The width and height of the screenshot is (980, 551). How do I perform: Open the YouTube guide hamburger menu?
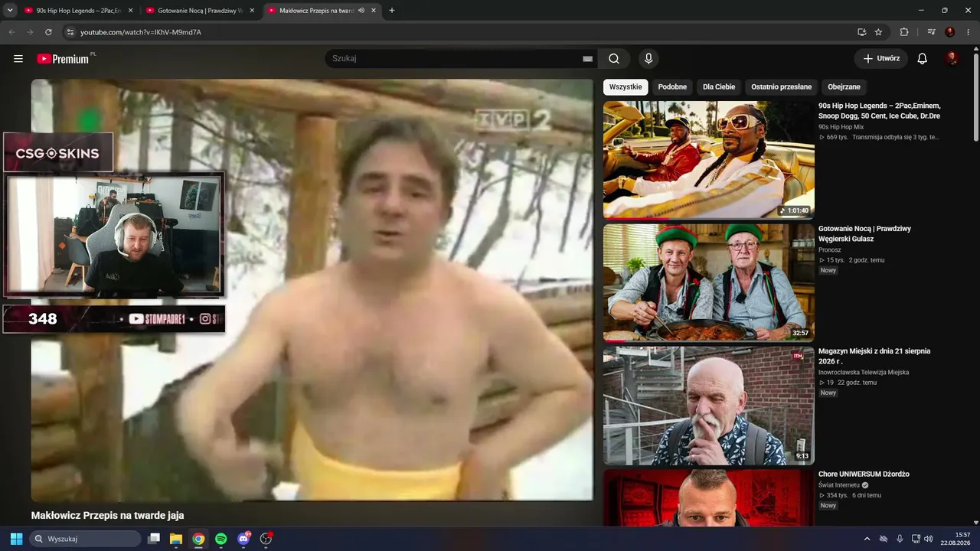18,59
